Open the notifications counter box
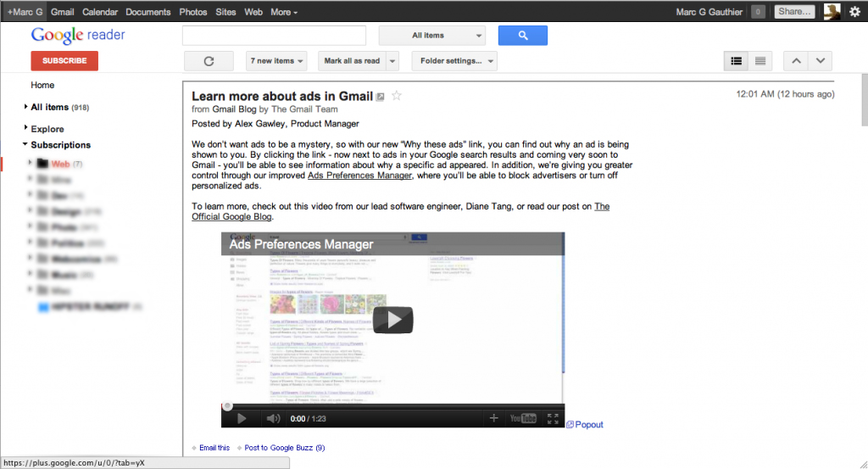Viewport: 868px width, 469px height. 758,12
